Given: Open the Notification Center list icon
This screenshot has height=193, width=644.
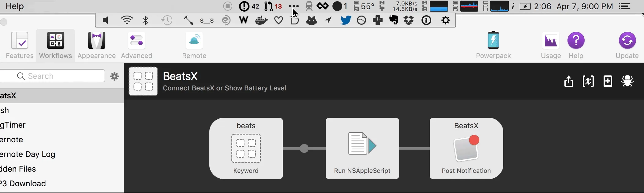Looking at the screenshot, I should point(624,6).
